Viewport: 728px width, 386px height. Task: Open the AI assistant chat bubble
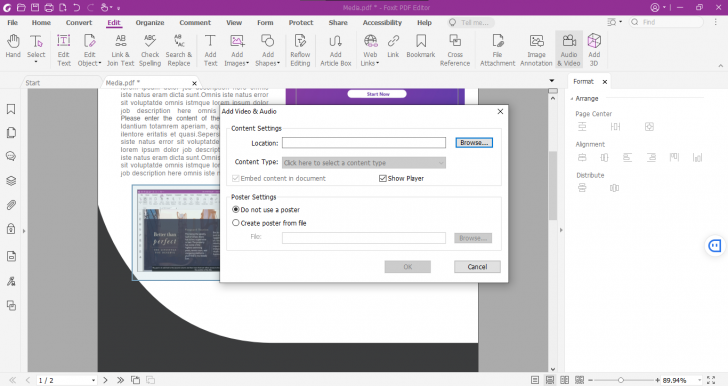pos(715,246)
